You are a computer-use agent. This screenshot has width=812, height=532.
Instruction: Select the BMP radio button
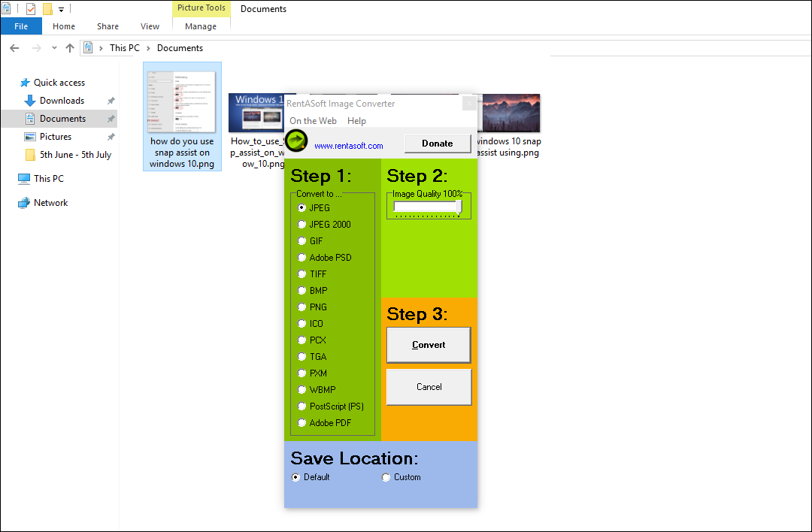coord(302,290)
